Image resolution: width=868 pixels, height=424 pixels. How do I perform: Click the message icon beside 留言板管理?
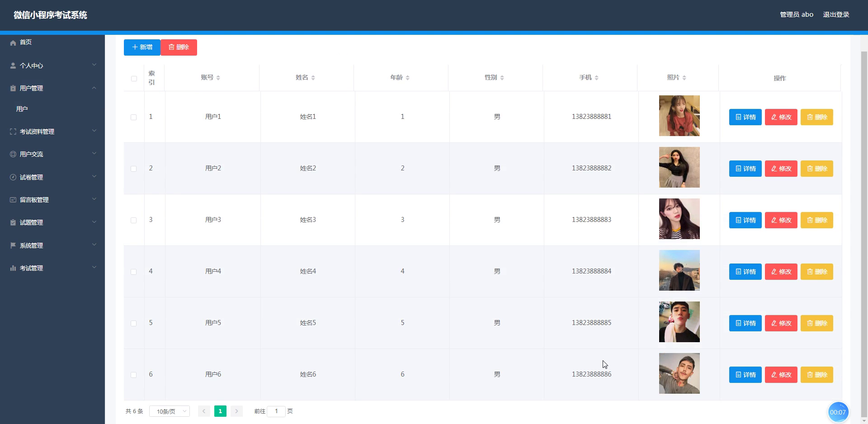(13, 200)
